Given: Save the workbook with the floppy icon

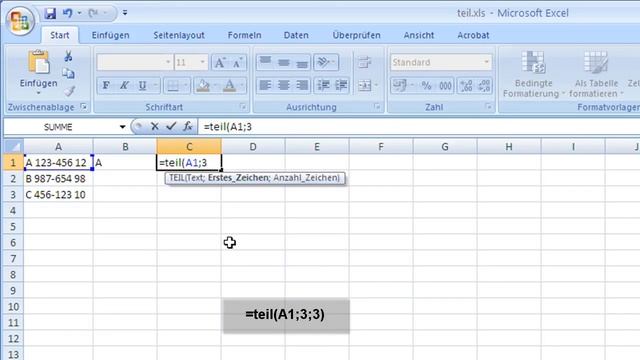Looking at the screenshot, I should pos(50,13).
